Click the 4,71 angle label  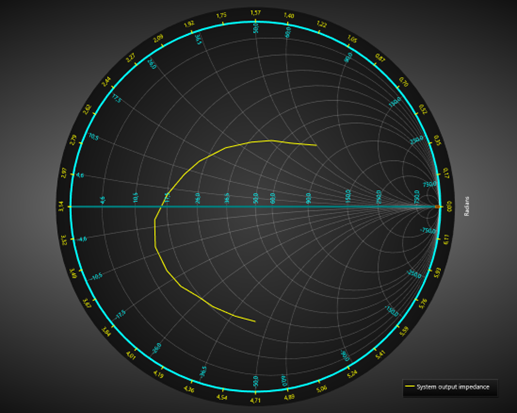point(255,400)
